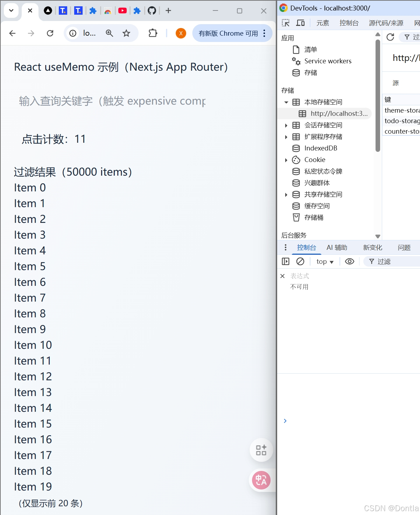This screenshot has height=515, width=420.
Task: Click the storage filter field
Action: (x=410, y=37)
